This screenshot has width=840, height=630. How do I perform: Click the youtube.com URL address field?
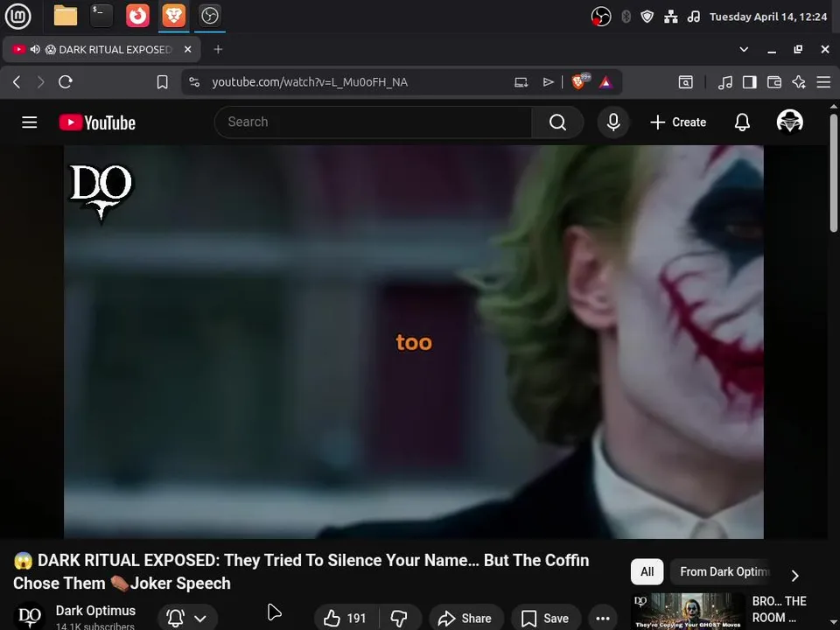click(310, 82)
